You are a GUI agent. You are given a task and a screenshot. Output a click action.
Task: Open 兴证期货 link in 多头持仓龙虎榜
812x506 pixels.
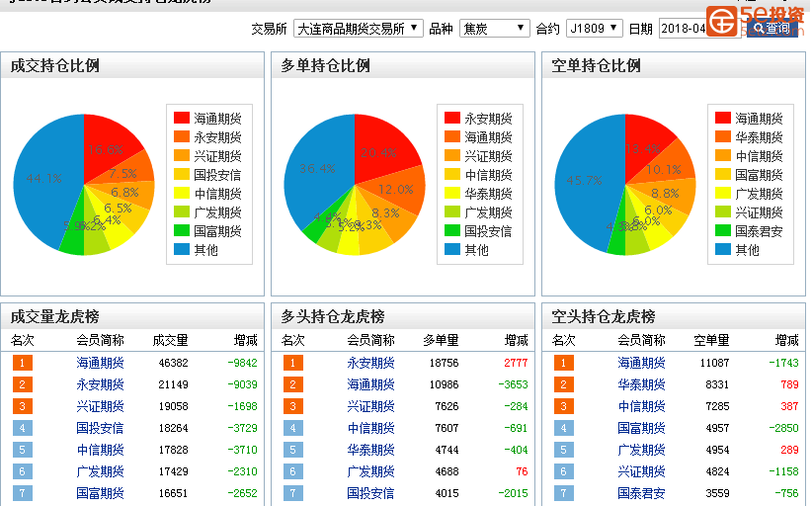pos(370,406)
